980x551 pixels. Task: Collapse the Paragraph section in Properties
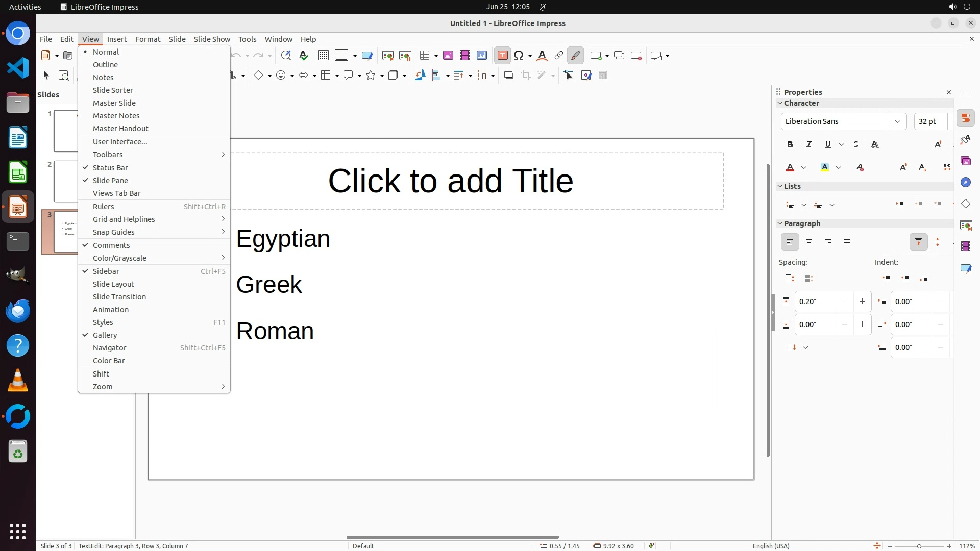[x=780, y=223]
